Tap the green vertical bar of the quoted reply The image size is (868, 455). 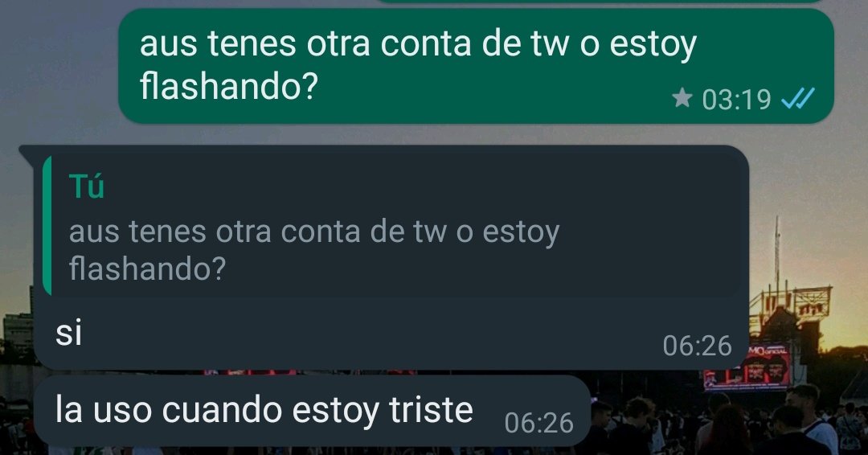pyautogui.click(x=47, y=226)
